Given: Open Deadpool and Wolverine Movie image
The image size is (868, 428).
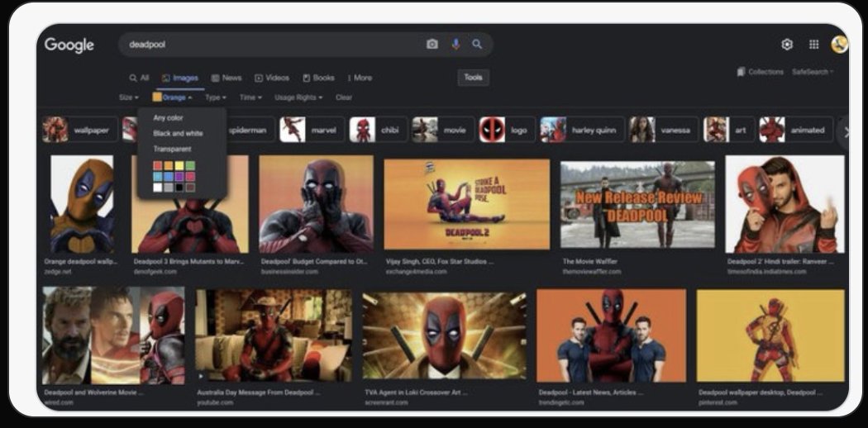Looking at the screenshot, I should coord(113,335).
